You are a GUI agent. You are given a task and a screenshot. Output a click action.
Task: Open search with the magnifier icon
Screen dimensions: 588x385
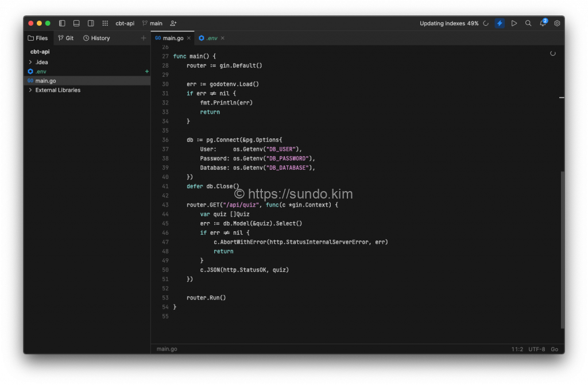click(x=528, y=24)
